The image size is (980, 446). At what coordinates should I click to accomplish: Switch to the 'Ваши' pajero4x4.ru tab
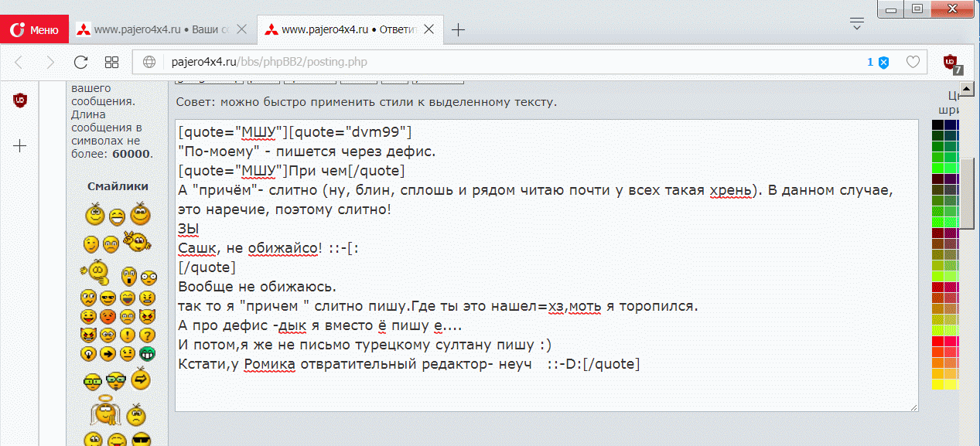[x=161, y=30]
